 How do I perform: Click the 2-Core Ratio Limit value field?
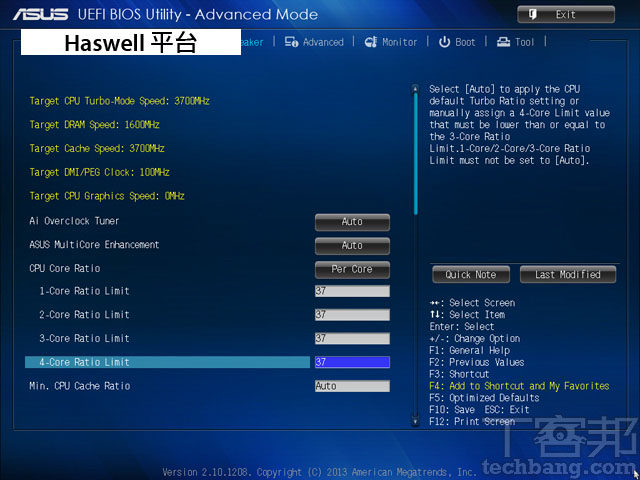(352, 315)
